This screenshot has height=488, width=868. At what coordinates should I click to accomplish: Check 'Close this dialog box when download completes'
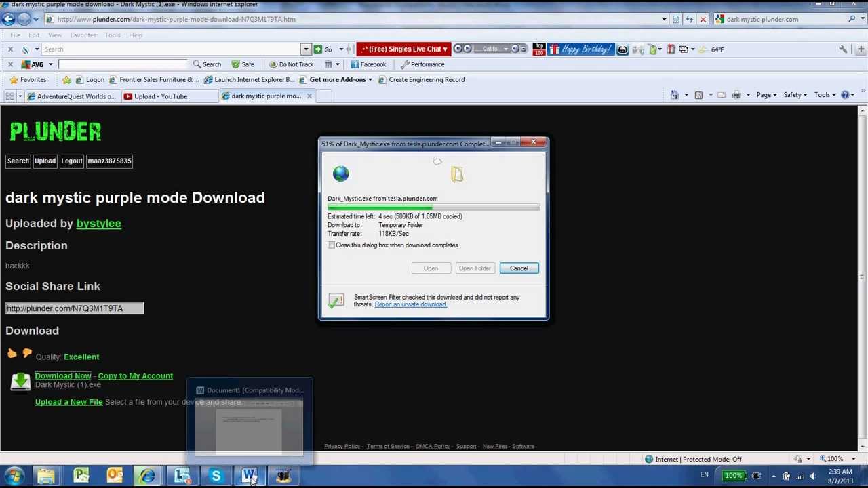pyautogui.click(x=331, y=245)
